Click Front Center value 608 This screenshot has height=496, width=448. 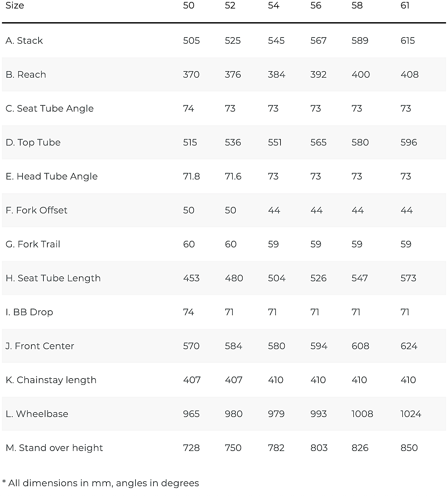point(360,346)
